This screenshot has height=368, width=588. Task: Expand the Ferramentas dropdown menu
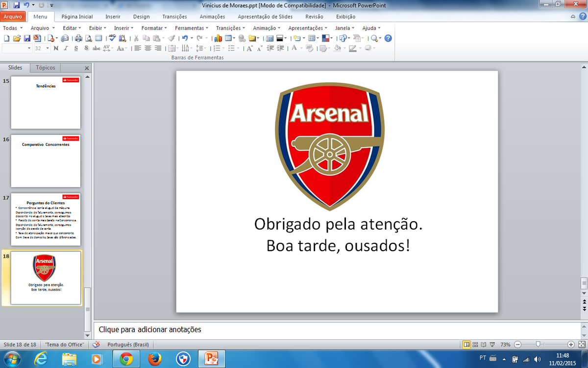click(x=192, y=28)
